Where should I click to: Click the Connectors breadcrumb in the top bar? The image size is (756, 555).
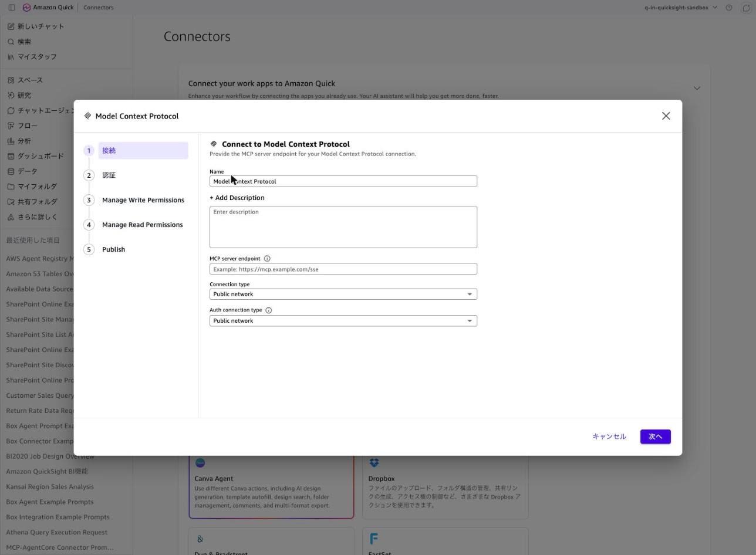[99, 8]
